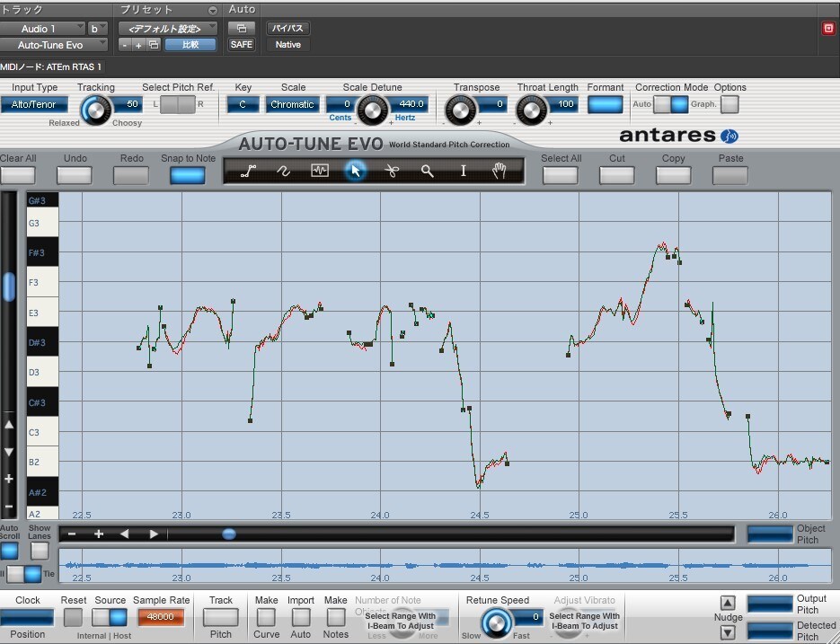Click the horizontal scroll position thumb
Viewport: 840px width, 644px height.
point(229,534)
